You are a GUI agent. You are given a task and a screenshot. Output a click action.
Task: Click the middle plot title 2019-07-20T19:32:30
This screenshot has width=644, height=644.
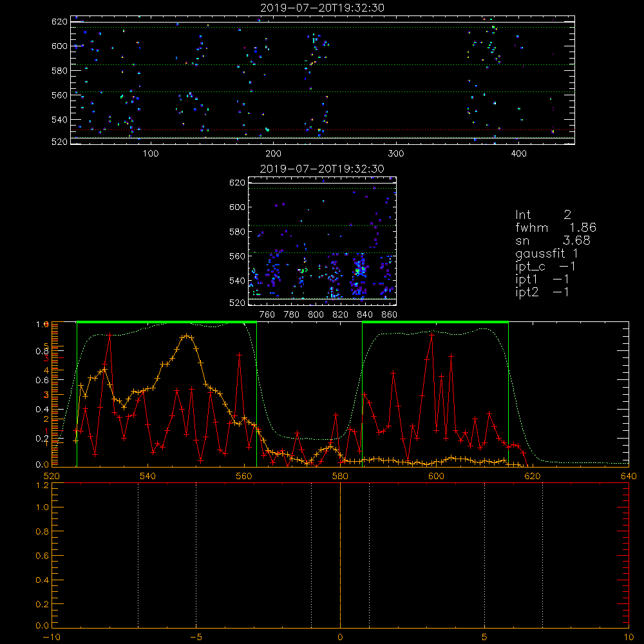pos(322,169)
